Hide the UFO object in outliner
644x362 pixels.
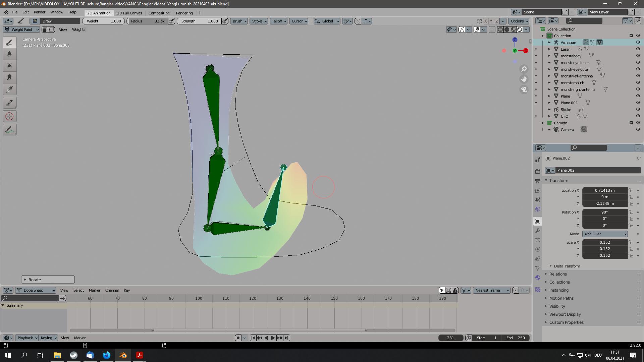[638, 116]
